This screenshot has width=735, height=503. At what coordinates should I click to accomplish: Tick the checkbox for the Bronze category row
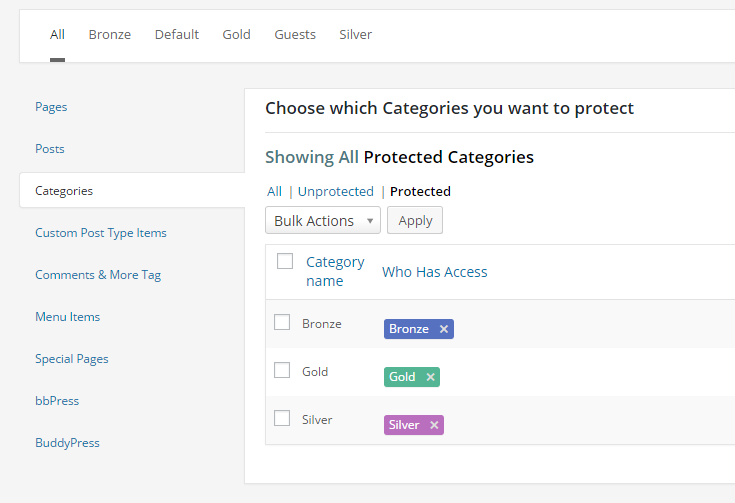(282, 322)
